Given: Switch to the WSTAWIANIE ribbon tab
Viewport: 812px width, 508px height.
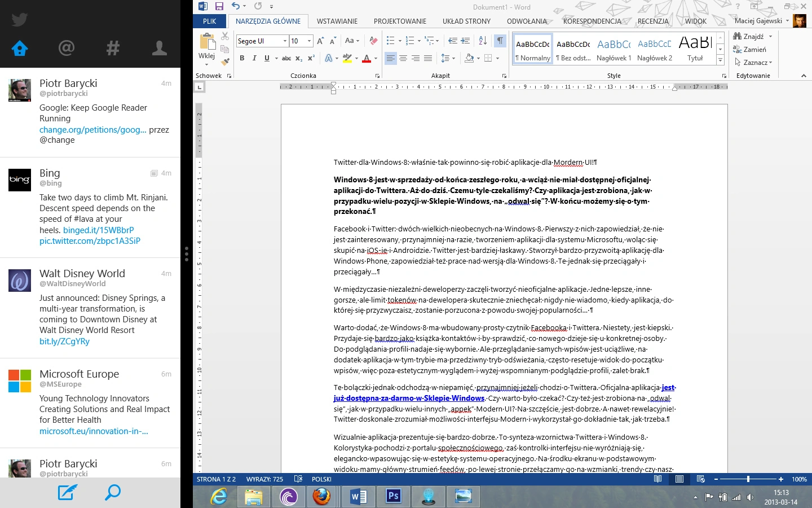Looking at the screenshot, I should 337,21.
